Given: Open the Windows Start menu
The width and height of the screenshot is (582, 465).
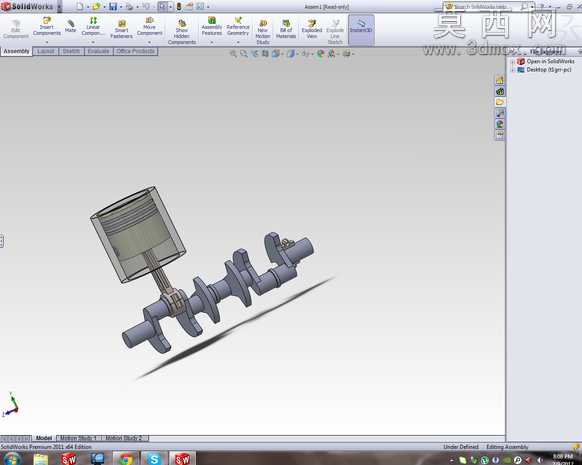Looking at the screenshot, I should point(11,459).
